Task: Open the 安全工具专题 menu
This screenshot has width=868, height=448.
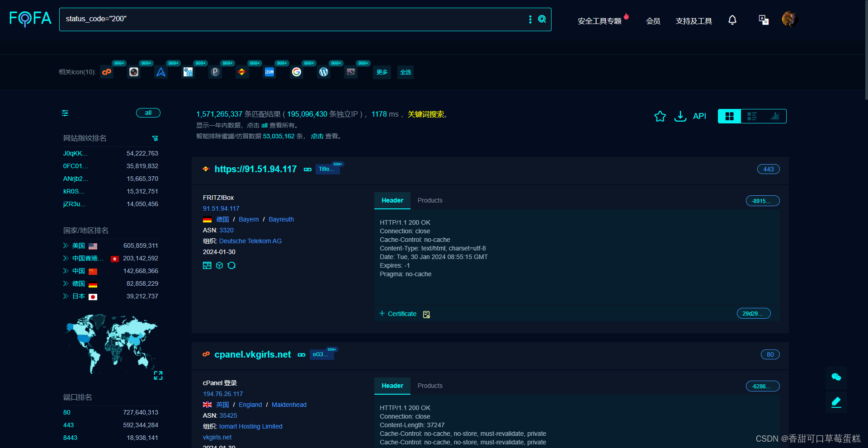Action: 599,21
